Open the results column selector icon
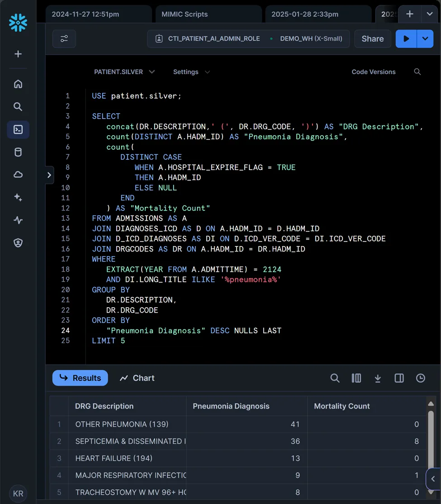This screenshot has height=504, width=441. pyautogui.click(x=356, y=378)
